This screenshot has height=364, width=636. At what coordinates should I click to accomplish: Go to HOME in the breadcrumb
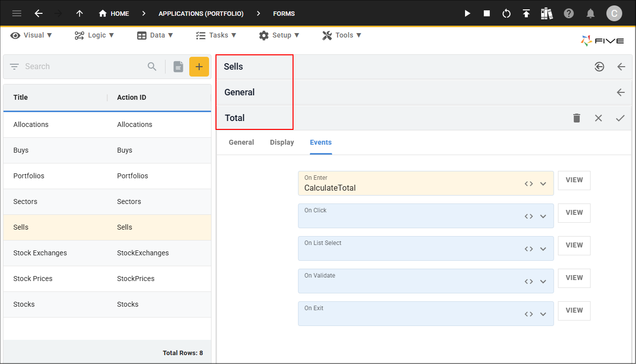coord(114,13)
